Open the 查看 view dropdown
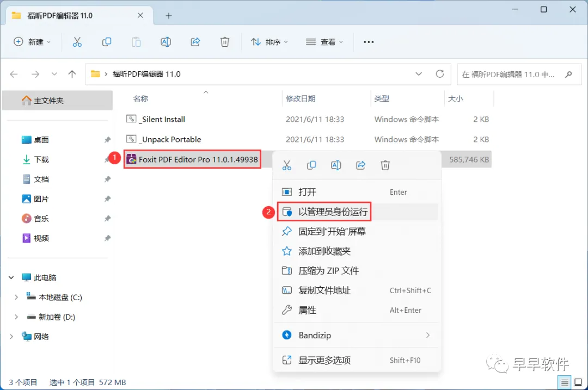The width and height of the screenshot is (588, 390). (x=324, y=42)
